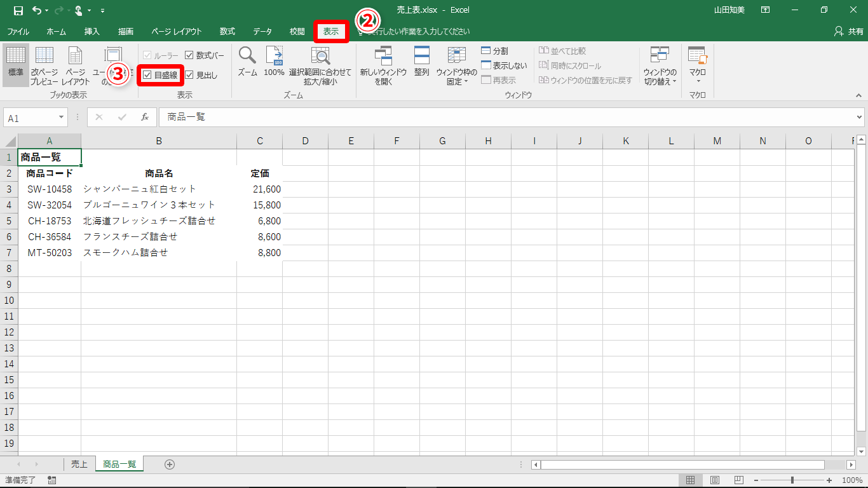Open the Name Box dropdown

click(62, 118)
